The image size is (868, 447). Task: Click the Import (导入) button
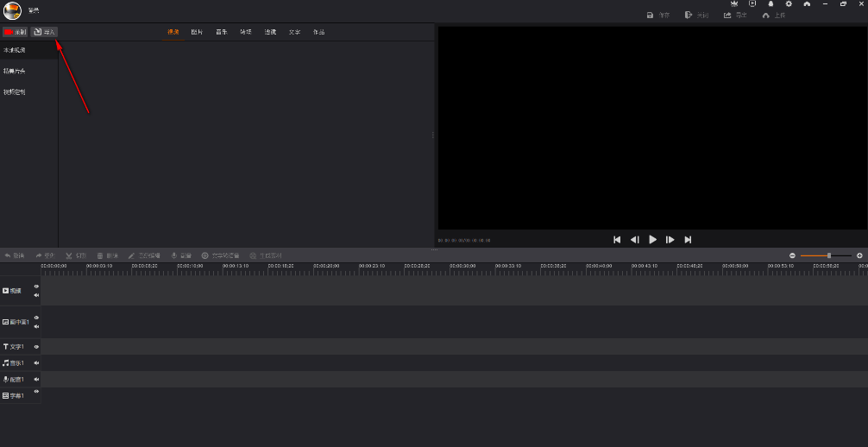44,32
